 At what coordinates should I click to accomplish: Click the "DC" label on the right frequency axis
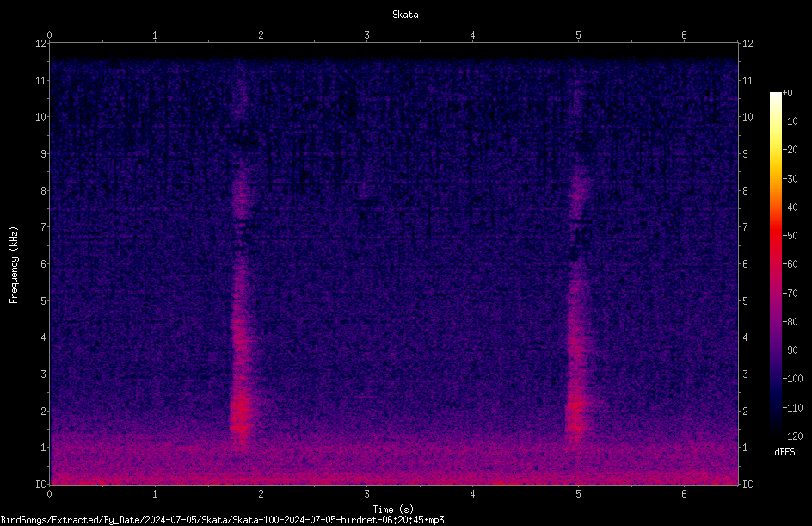(x=747, y=485)
